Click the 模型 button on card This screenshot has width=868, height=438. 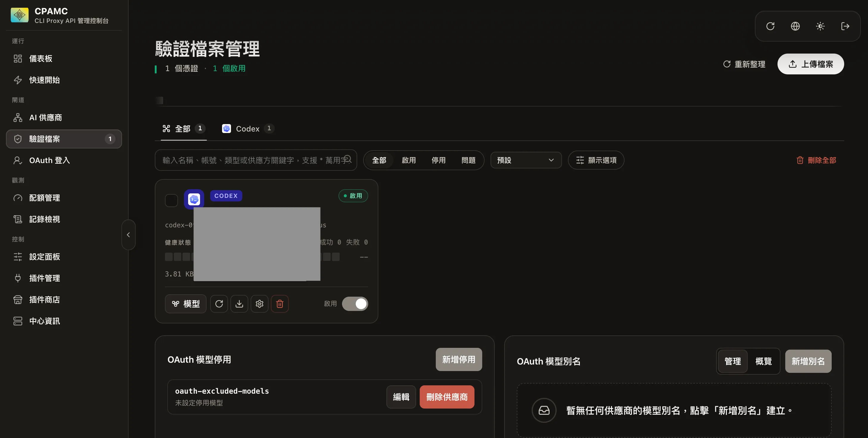(186, 304)
